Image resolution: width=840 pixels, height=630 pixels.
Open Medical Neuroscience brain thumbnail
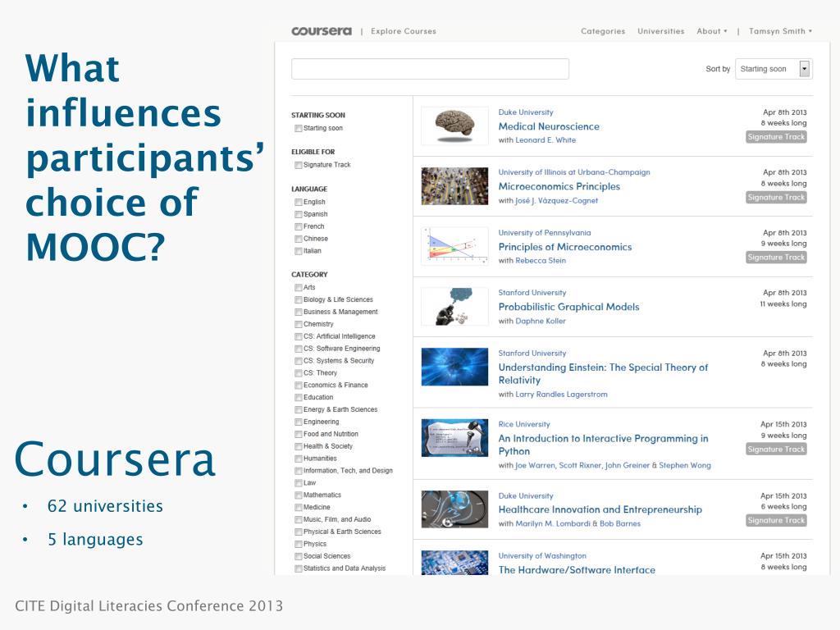454,126
